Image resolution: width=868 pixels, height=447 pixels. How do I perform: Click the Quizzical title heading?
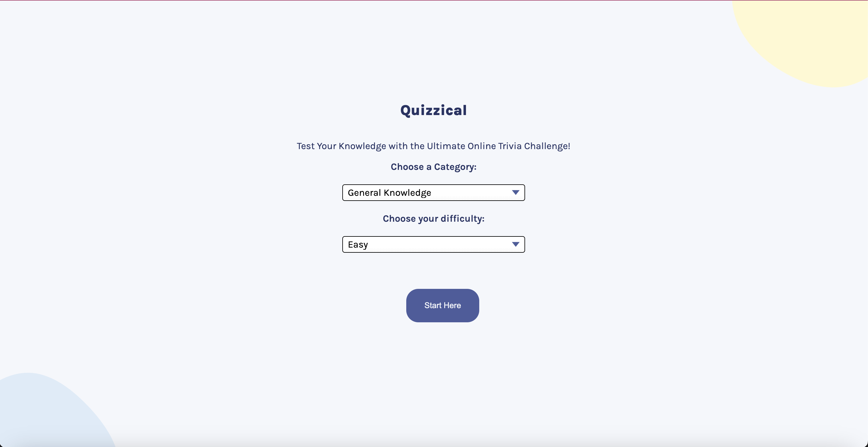tap(433, 111)
